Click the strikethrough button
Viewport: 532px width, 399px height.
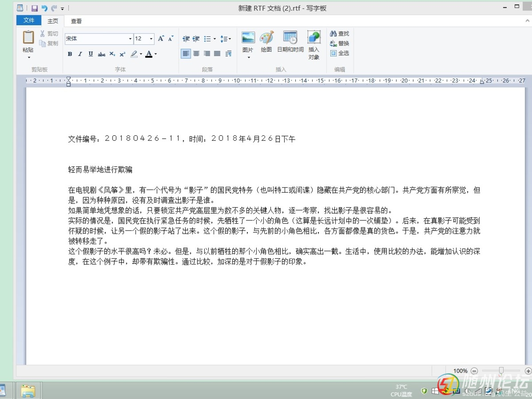102,54
